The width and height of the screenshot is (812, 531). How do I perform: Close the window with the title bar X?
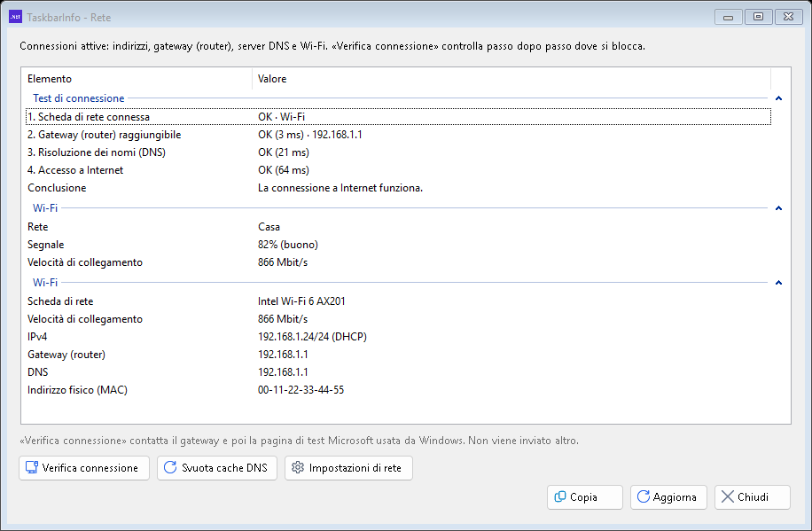[788, 17]
